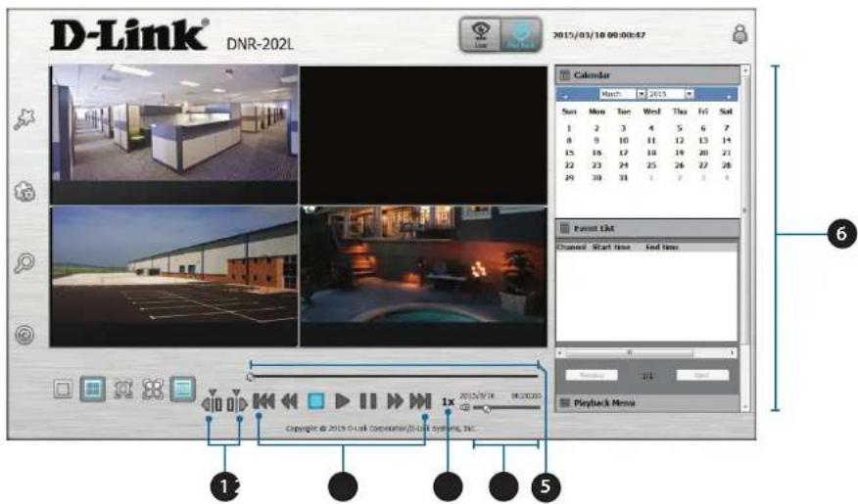
Task: Expand the Event List panel header
Action: point(647,228)
